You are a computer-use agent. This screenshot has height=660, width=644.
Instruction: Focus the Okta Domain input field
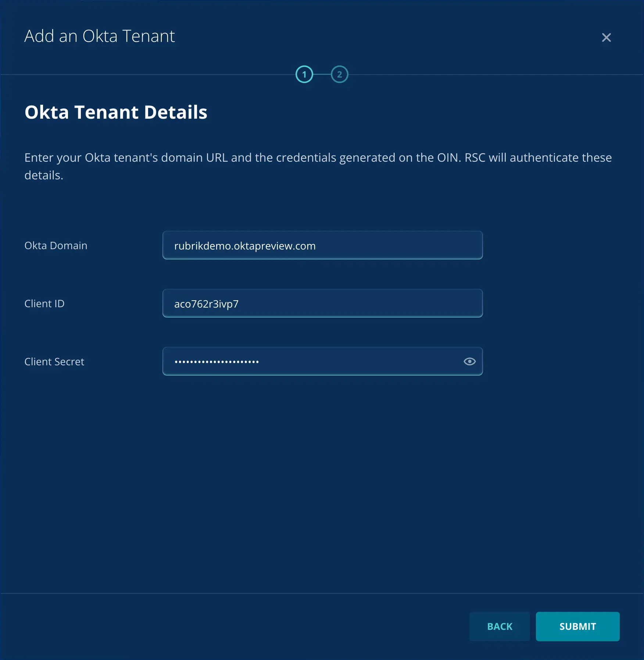tap(322, 245)
